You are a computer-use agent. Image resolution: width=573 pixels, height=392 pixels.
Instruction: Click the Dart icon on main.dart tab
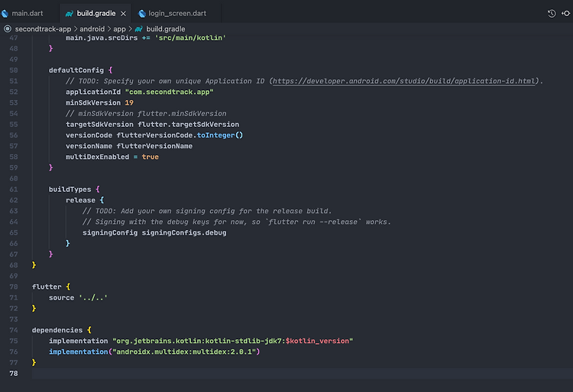coord(5,14)
